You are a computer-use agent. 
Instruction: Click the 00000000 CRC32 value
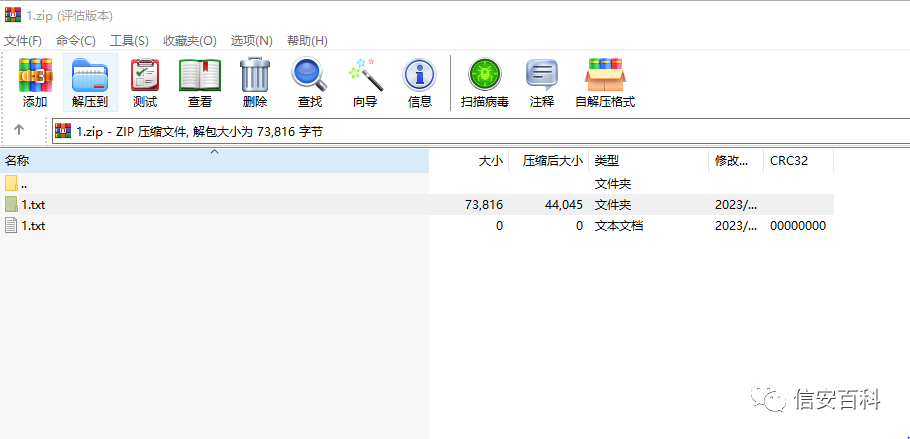798,226
